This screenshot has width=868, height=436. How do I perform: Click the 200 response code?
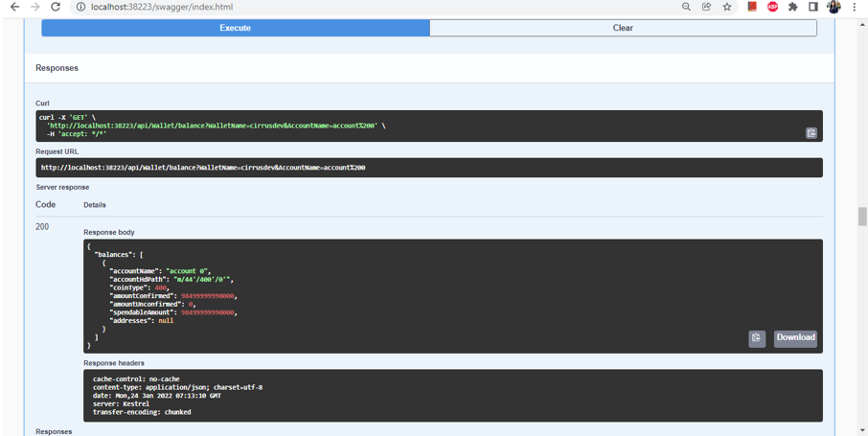[x=42, y=226]
